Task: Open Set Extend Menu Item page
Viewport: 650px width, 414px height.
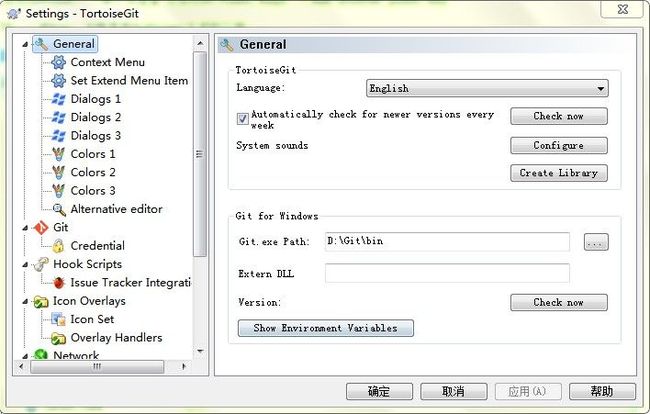Action: pyautogui.click(x=129, y=80)
